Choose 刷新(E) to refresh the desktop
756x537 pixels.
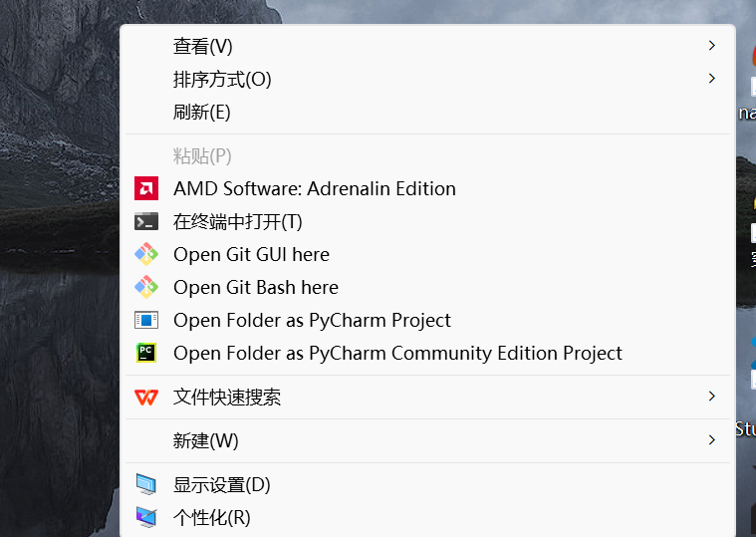tap(201, 112)
